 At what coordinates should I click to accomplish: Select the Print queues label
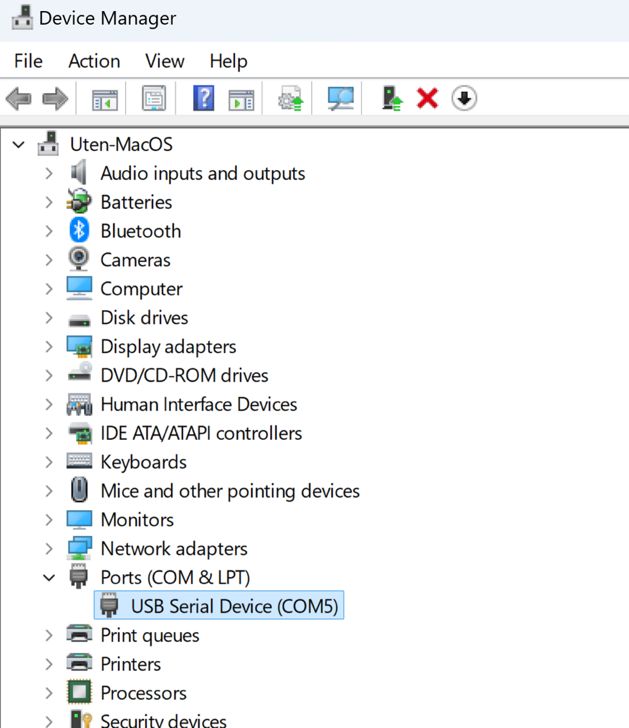150,636
